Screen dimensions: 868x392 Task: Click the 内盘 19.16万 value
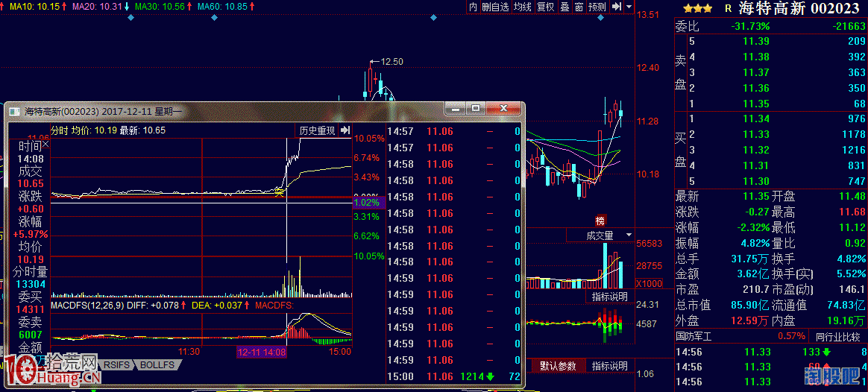coord(845,320)
